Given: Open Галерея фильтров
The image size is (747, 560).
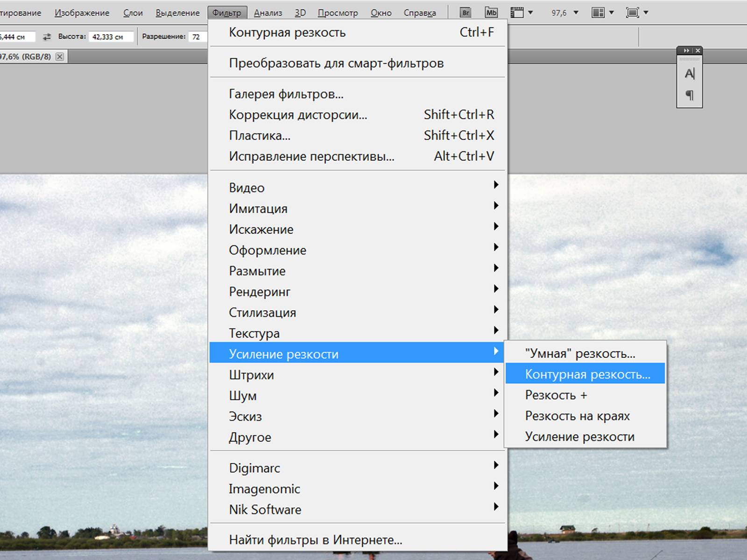Looking at the screenshot, I should click(358, 94).
